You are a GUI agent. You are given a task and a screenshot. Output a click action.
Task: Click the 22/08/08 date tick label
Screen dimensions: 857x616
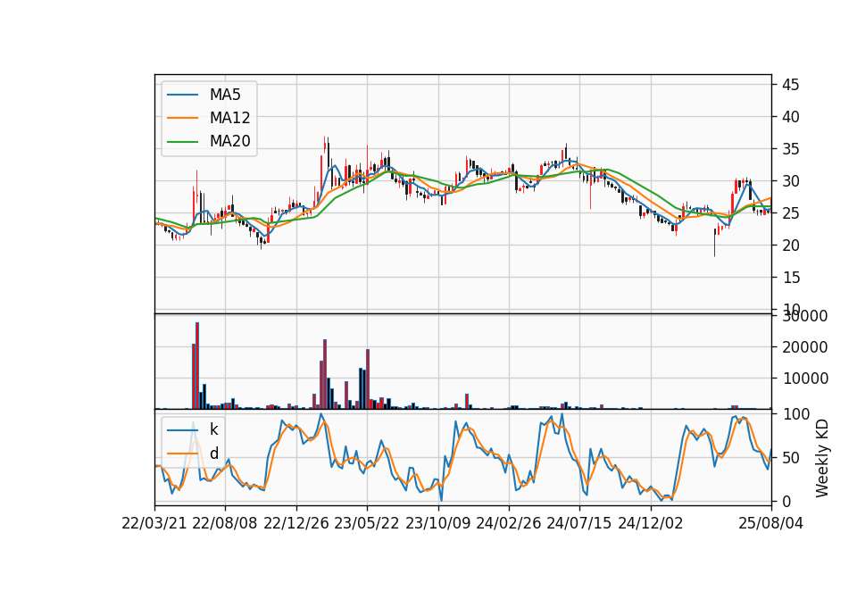click(225, 523)
